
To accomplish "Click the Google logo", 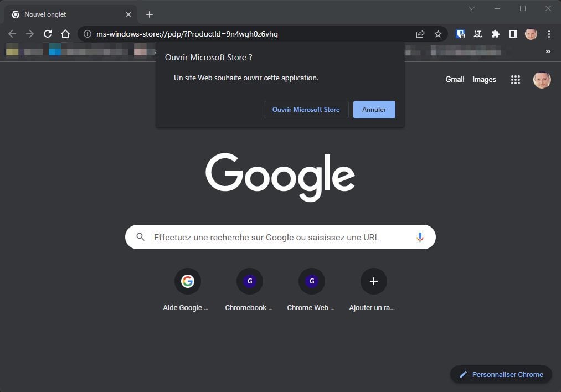I will coord(280,177).
